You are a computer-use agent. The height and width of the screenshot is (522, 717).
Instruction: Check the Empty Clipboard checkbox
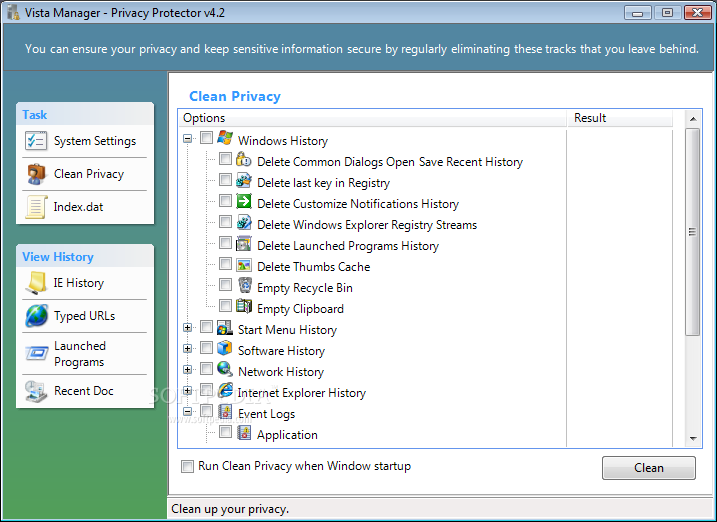click(x=225, y=305)
